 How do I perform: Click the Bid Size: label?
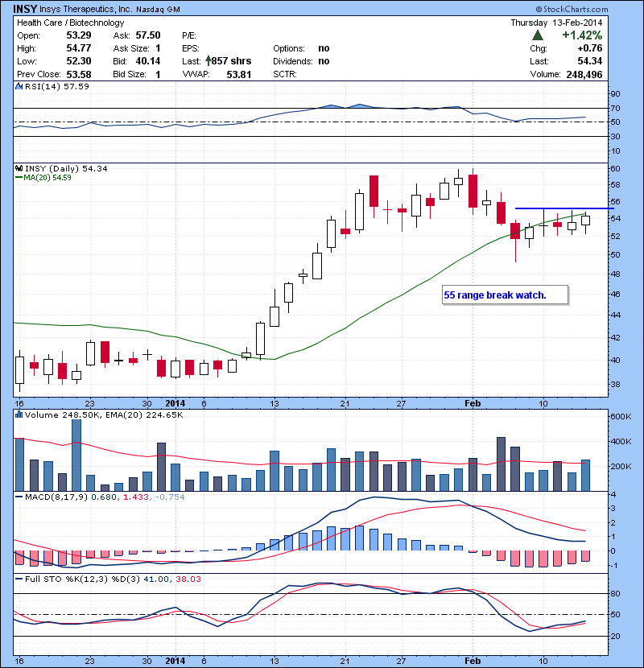coord(130,74)
